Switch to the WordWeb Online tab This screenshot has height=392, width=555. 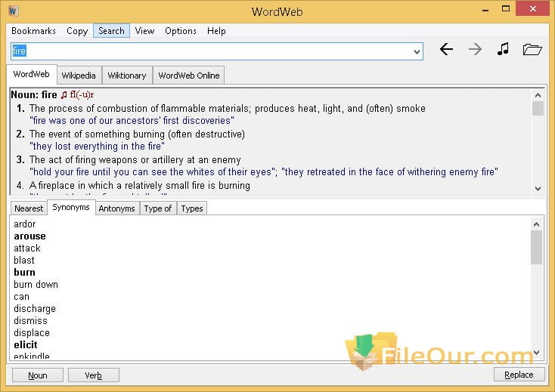(189, 76)
